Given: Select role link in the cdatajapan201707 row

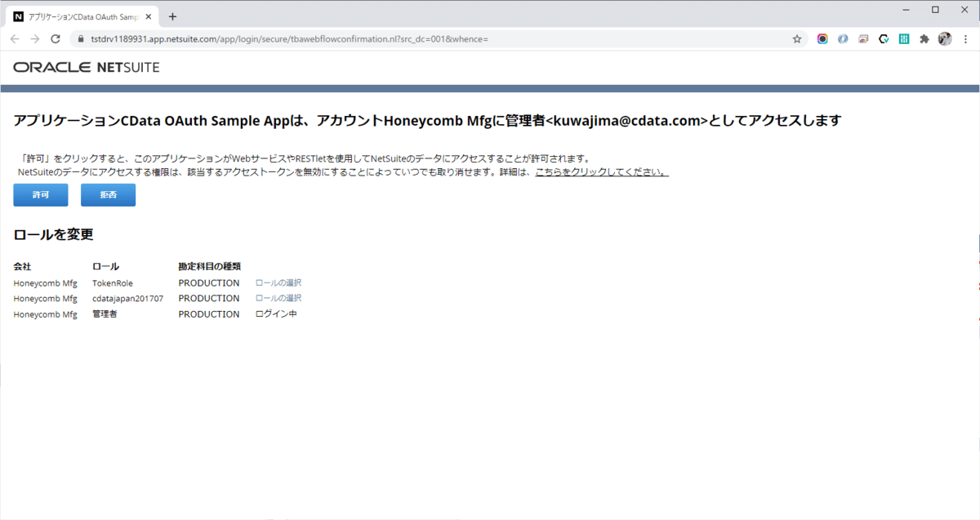Looking at the screenshot, I should [278, 298].
